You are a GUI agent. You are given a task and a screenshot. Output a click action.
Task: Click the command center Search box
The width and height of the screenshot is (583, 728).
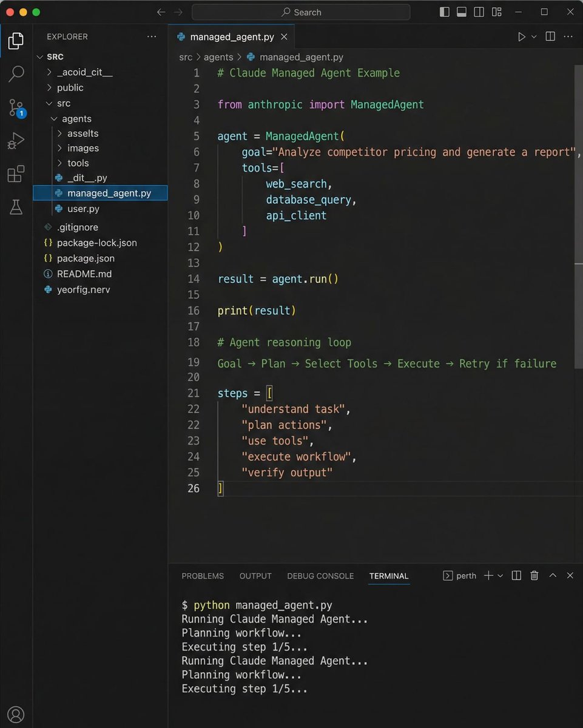click(x=301, y=12)
